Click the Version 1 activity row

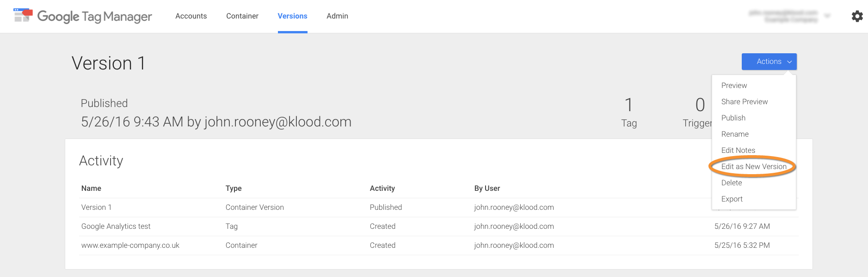tap(97, 208)
